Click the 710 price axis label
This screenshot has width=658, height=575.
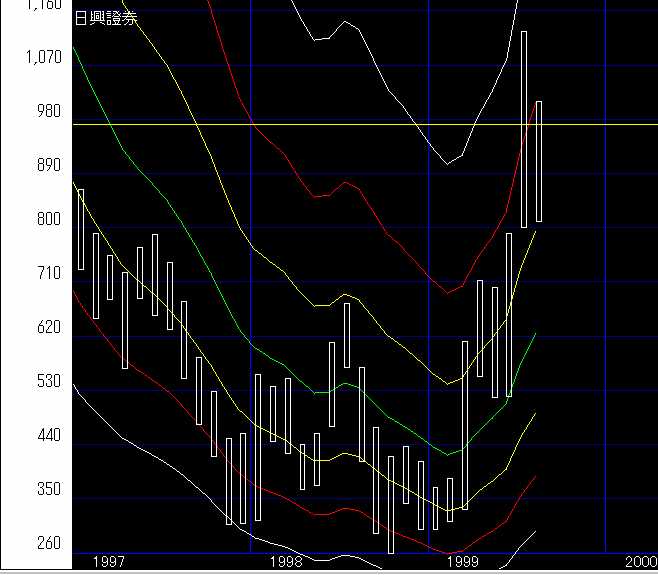click(x=46, y=273)
